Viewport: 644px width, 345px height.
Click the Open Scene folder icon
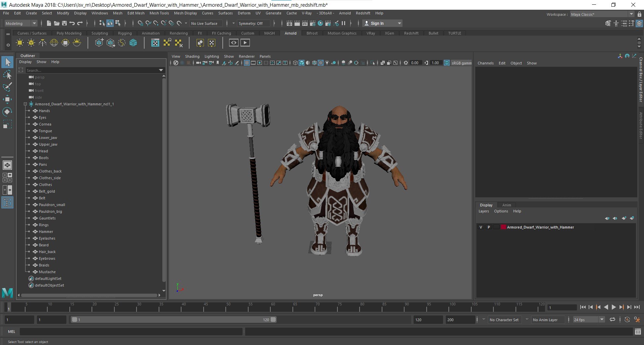56,23
